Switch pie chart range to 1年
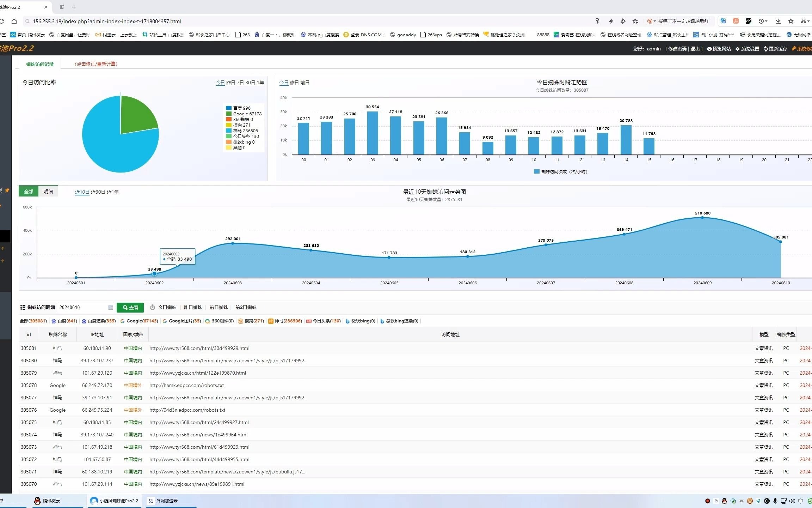Image resolution: width=812 pixels, height=508 pixels. (260, 83)
